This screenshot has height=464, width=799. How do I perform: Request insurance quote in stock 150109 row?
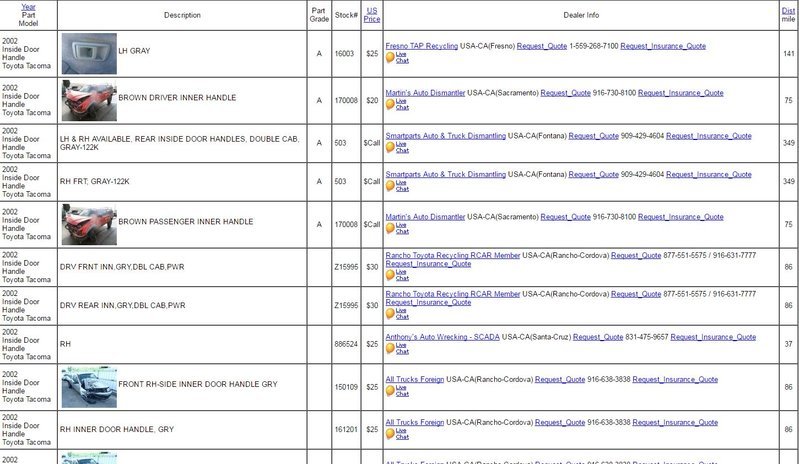click(x=675, y=379)
